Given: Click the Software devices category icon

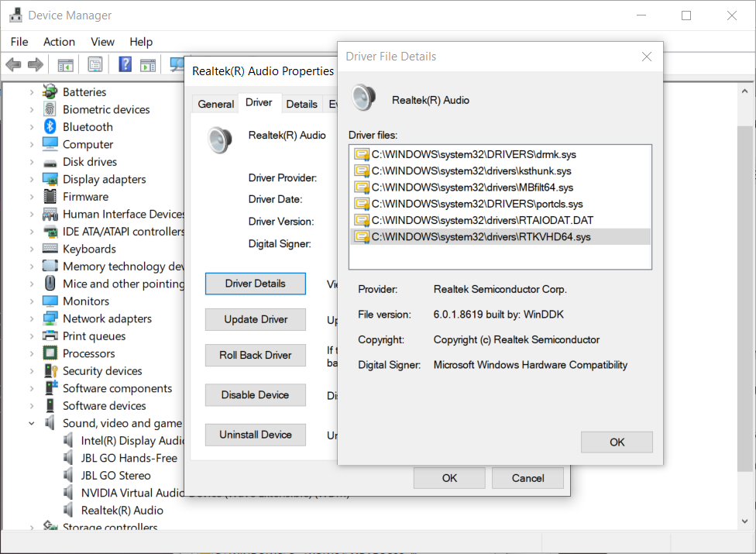Looking at the screenshot, I should click(50, 405).
